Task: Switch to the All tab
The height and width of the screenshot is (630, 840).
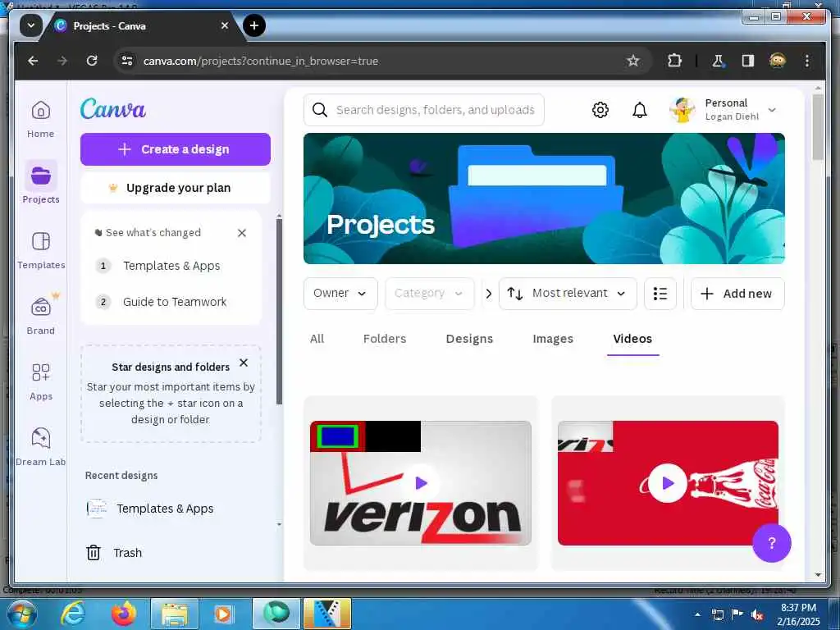Action: click(317, 339)
